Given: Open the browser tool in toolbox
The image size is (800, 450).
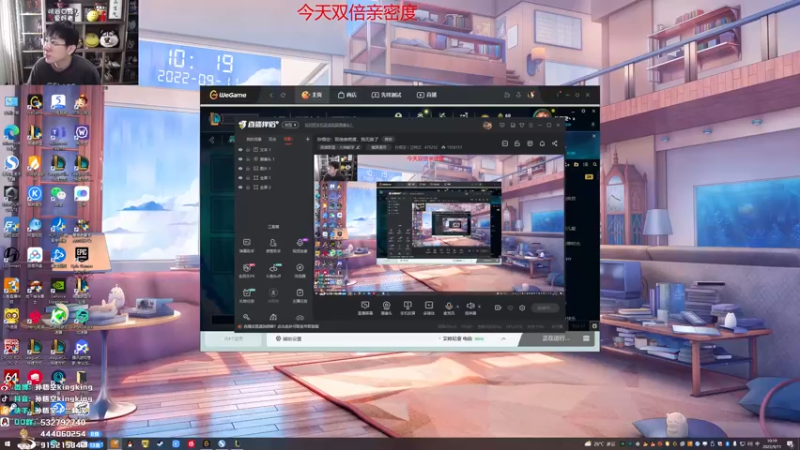Looking at the screenshot, I should click(299, 270).
